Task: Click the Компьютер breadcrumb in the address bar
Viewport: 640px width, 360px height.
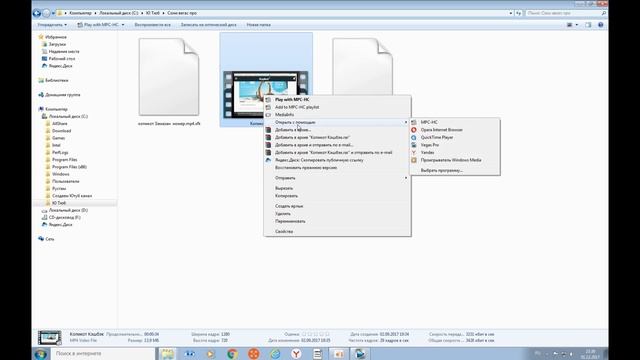Action: click(80, 13)
